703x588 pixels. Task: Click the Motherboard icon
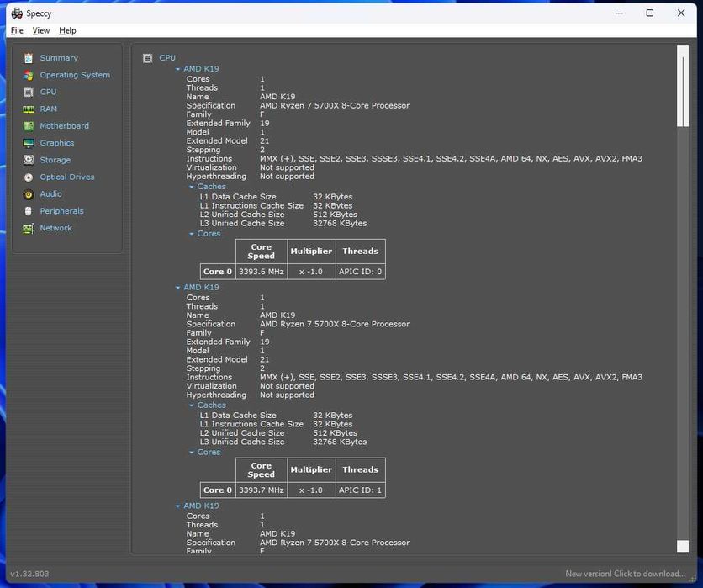[29, 126]
